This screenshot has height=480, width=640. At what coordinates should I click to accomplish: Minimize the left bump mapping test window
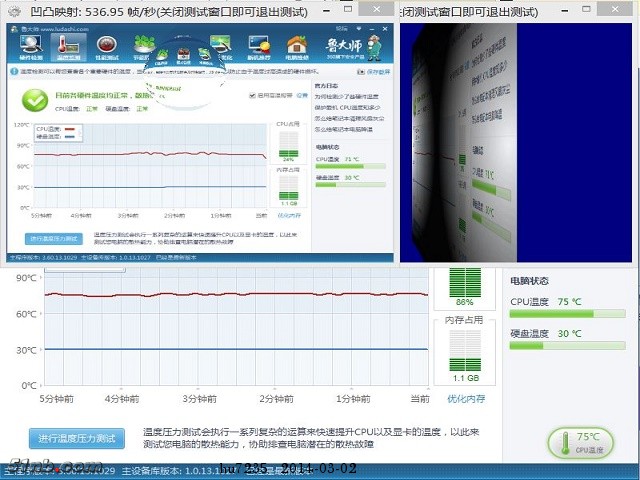[327, 11]
